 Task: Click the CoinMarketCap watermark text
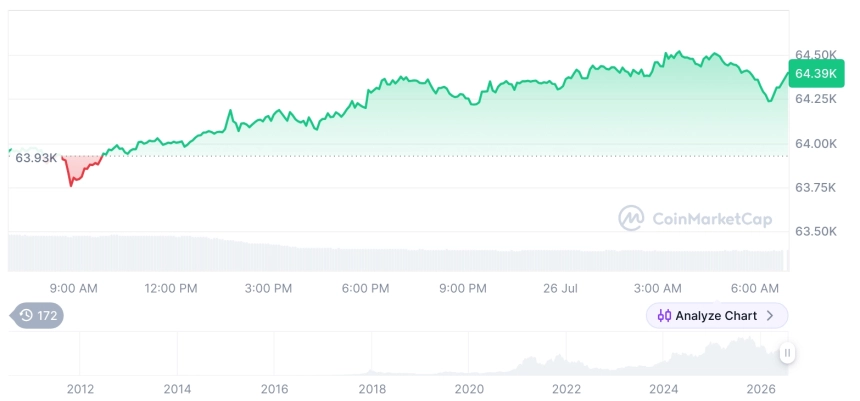[712, 219]
